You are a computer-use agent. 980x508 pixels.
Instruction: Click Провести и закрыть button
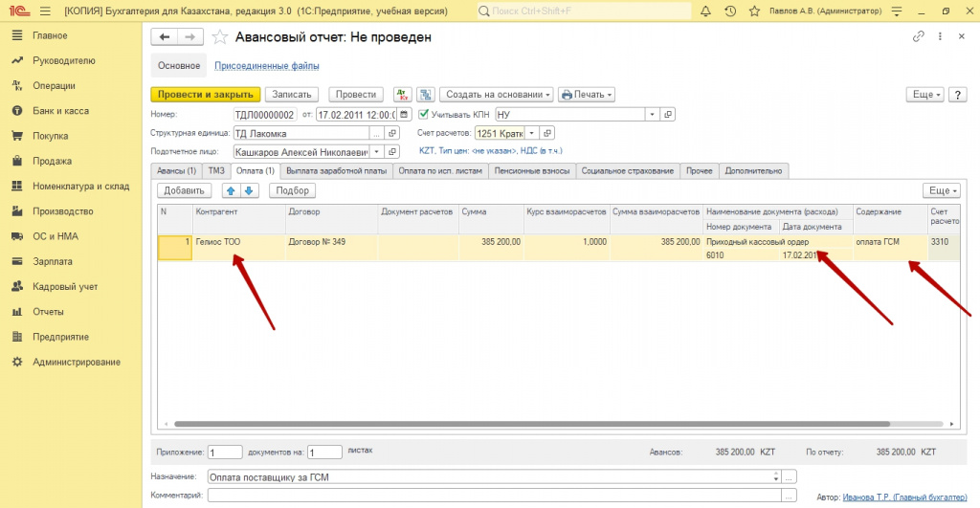click(206, 95)
